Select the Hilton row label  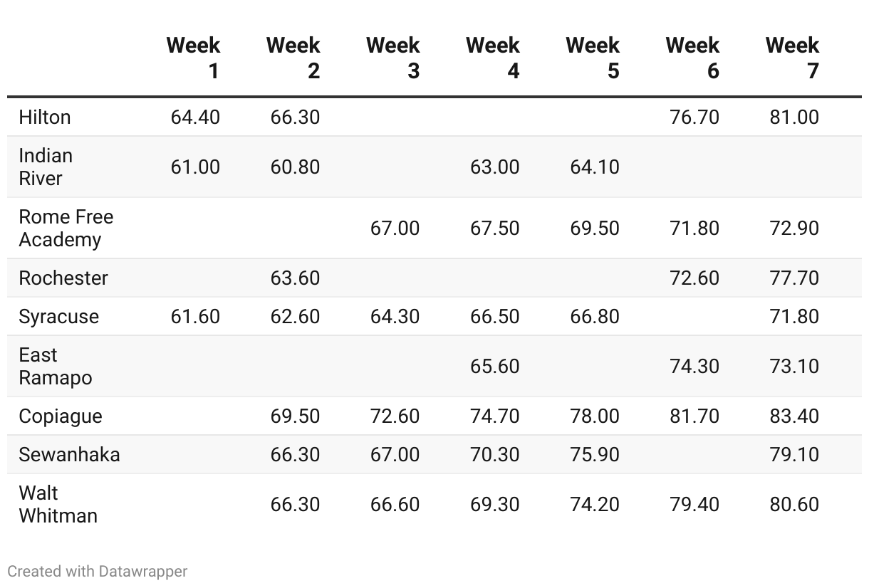[x=45, y=117]
